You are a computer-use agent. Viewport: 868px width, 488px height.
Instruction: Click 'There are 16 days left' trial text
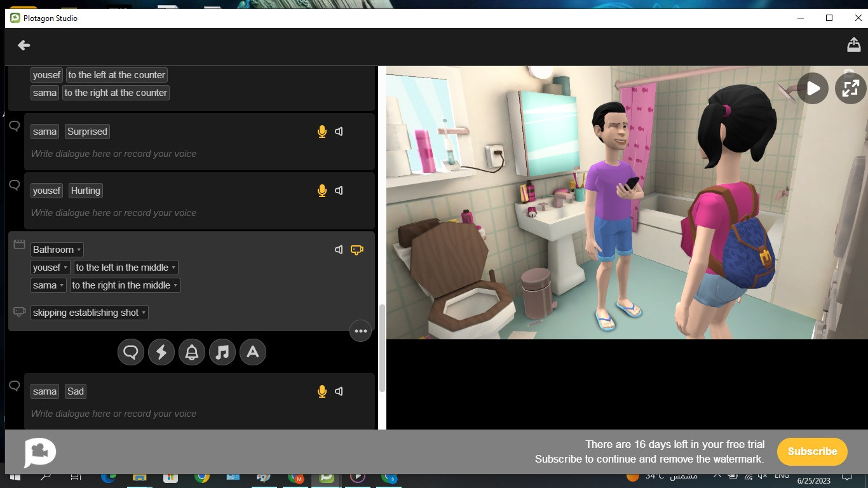pos(675,444)
